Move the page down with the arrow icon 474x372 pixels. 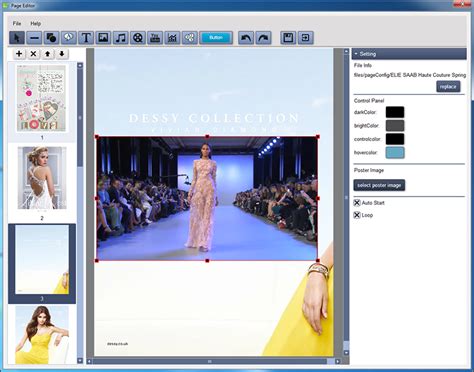pos(62,54)
